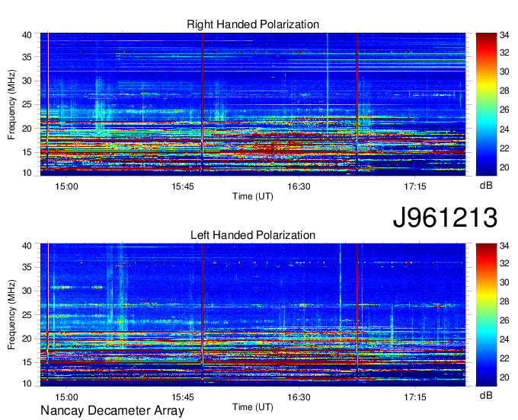
Task: Click the 26 tick on the lower color bar
Action: (x=504, y=320)
